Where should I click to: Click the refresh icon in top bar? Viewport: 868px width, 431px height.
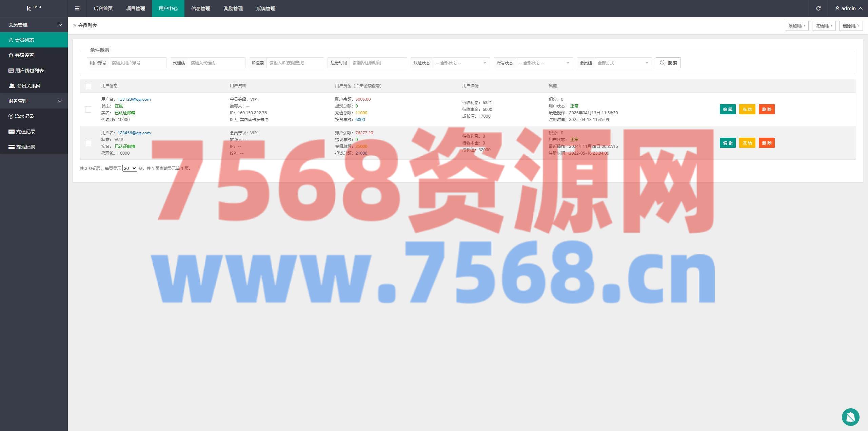(818, 8)
